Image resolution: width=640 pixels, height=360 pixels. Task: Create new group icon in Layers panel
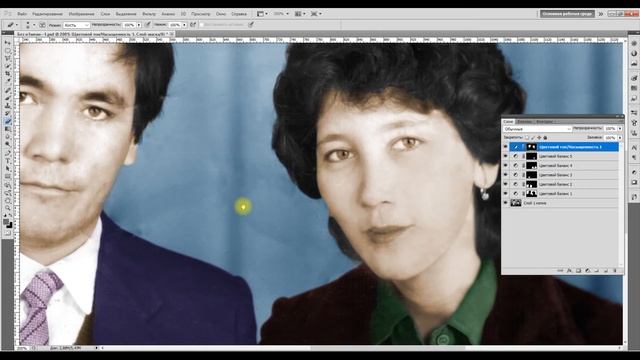[x=596, y=270]
